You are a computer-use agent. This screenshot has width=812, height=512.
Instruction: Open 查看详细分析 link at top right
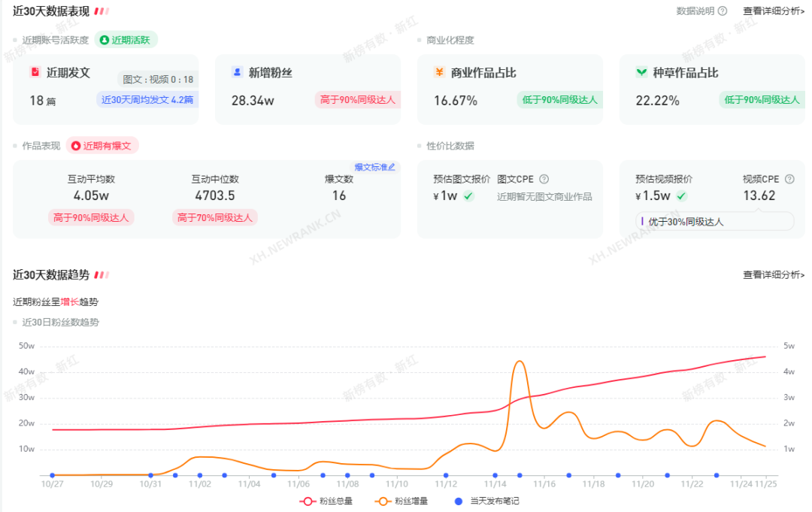click(x=773, y=11)
